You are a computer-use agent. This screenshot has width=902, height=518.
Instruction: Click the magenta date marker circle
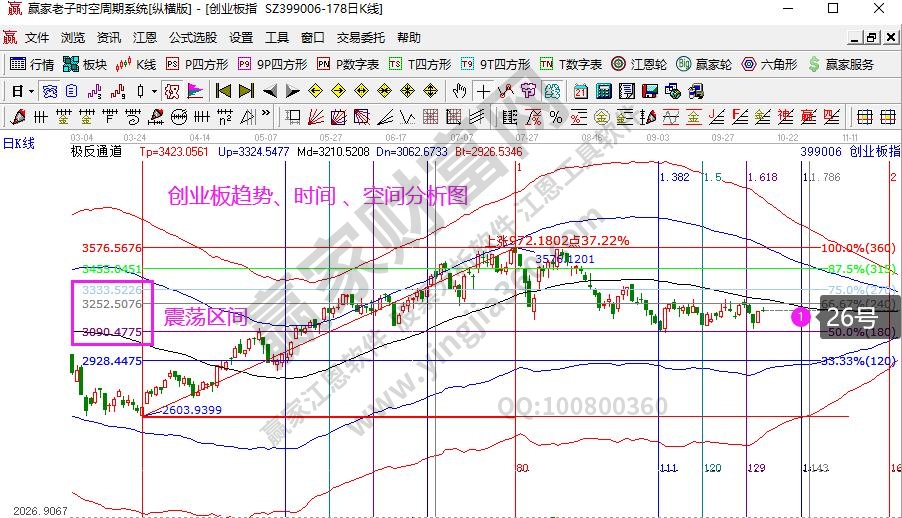(800, 318)
